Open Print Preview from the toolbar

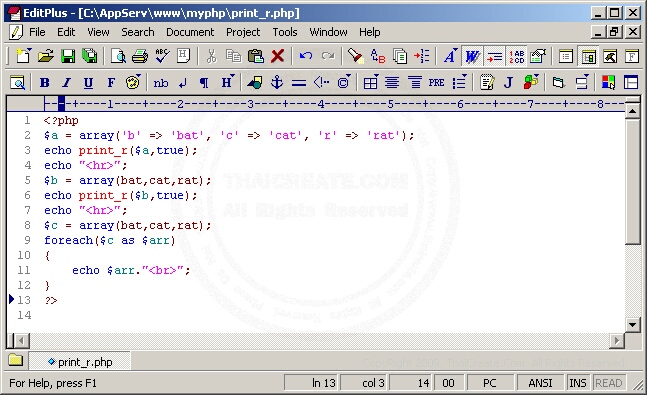(118, 56)
